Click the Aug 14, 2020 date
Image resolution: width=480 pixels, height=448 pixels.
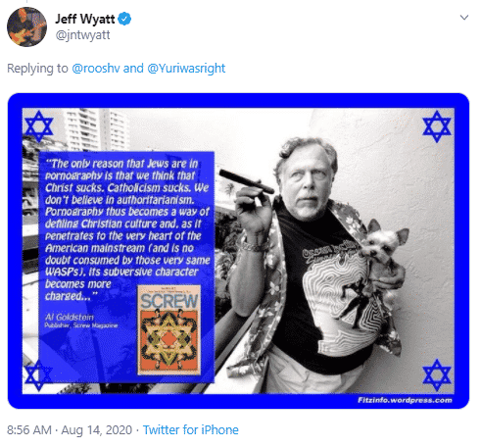(97, 429)
